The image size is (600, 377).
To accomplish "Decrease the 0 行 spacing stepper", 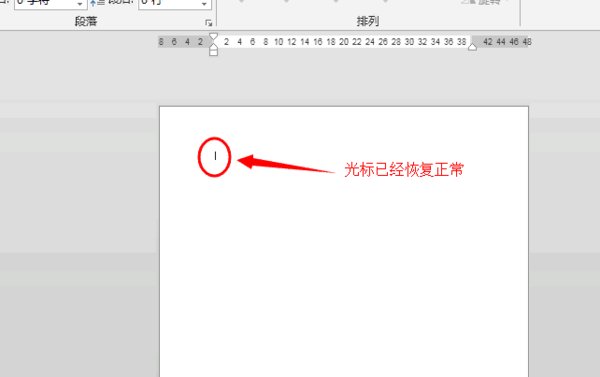I will (x=204, y=5).
